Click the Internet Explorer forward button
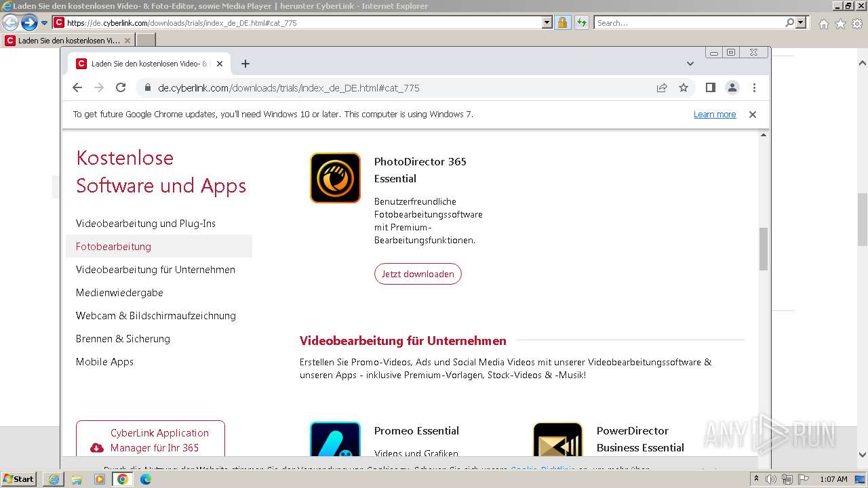Screen dimensions: 868x488 tap(29, 23)
